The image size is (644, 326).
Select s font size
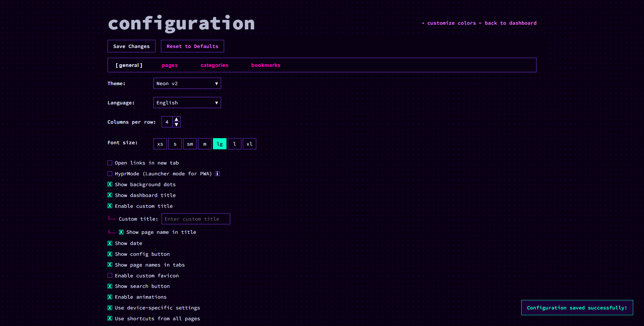point(175,144)
